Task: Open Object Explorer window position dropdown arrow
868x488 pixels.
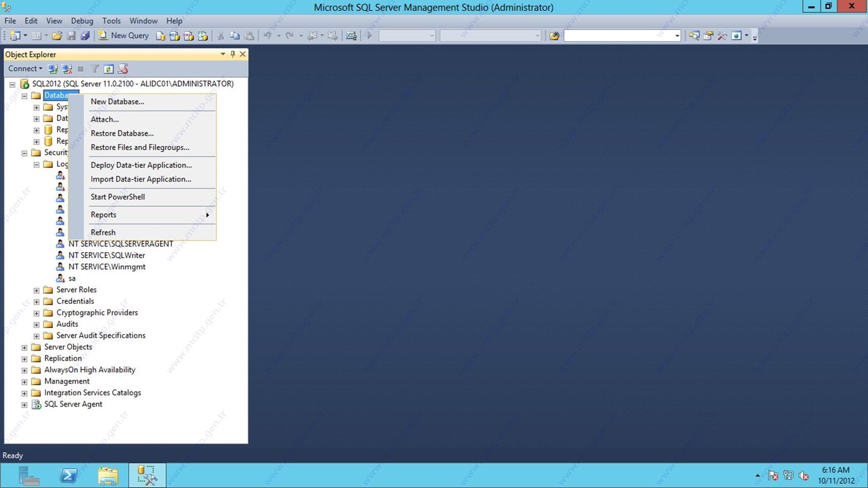Action: (223, 54)
